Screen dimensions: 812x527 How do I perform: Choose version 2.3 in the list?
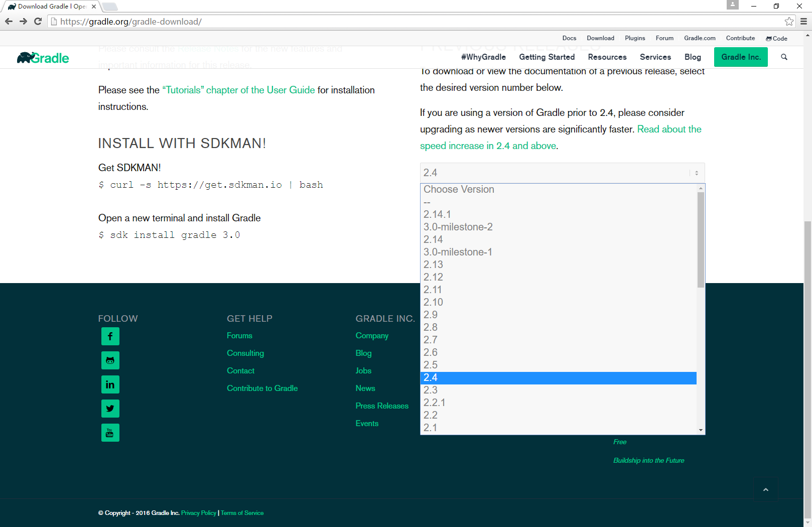coord(558,390)
